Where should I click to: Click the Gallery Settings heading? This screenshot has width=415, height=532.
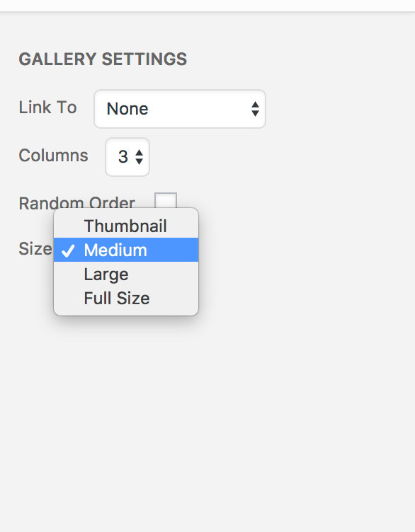pyautogui.click(x=103, y=59)
